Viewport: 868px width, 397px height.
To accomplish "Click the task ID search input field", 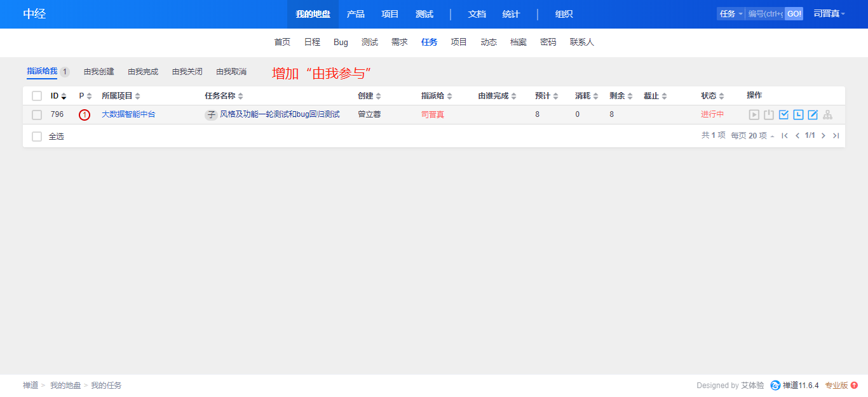I will 765,14.
